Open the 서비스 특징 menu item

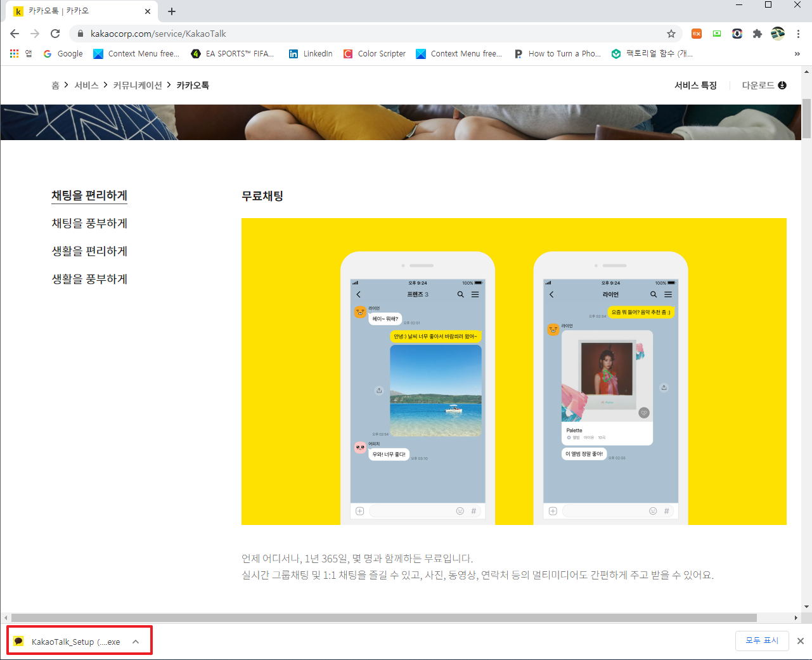coord(695,85)
